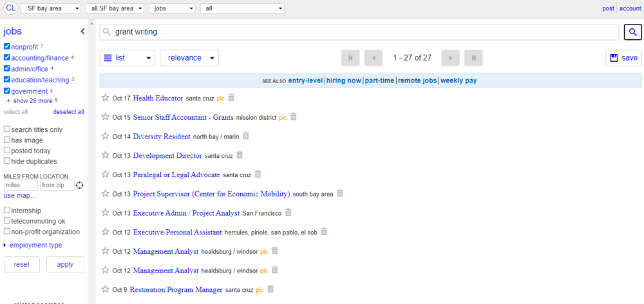Open the entry-level see-also link
The image size is (644, 304).
[x=306, y=81]
